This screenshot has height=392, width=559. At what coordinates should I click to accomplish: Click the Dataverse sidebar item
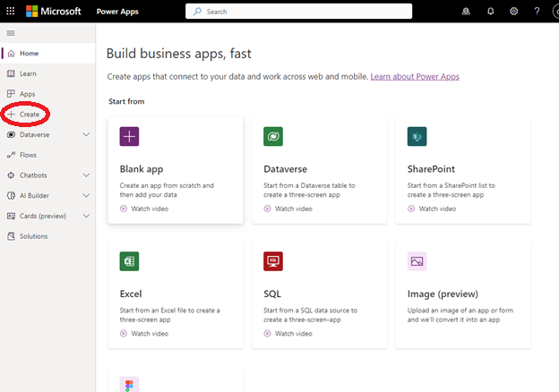tap(47, 134)
